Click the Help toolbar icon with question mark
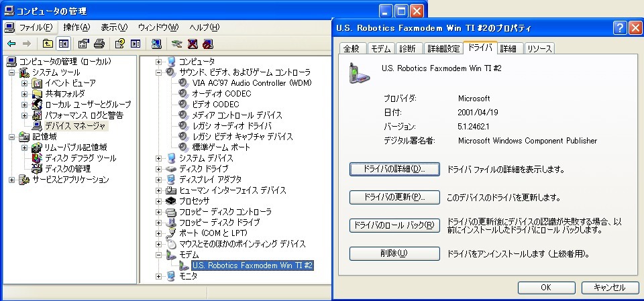Image resolution: width=644 pixels, height=301 pixels. (119, 44)
